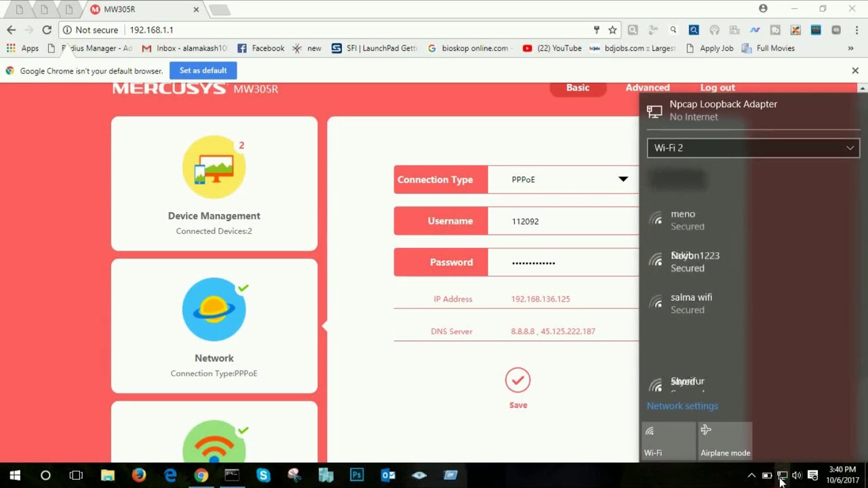Screen dimensions: 868x488
Task: Open Outlook from taskbar
Action: click(x=388, y=475)
